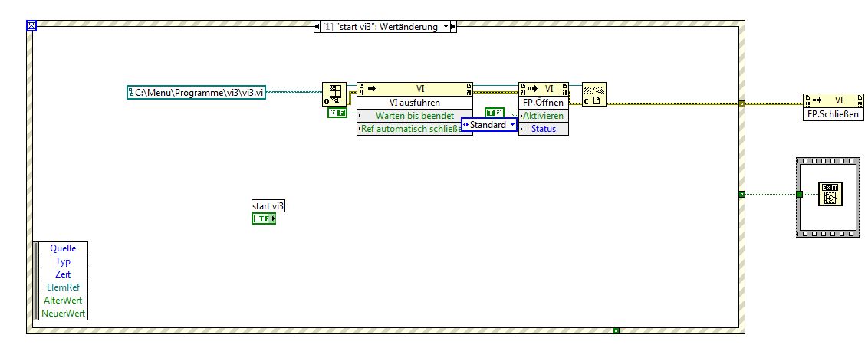Click the Status input of FP.Öffnen
Image resolution: width=868 pixels, height=358 pixels.
click(544, 129)
